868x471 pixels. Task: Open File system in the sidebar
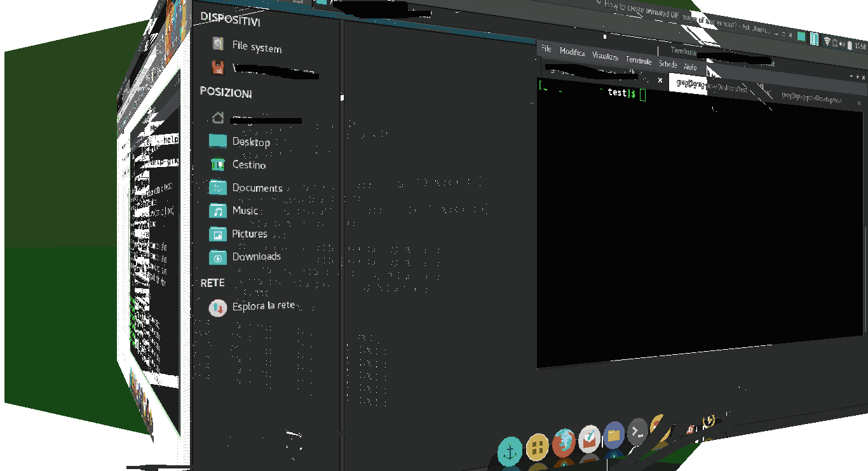coord(256,48)
